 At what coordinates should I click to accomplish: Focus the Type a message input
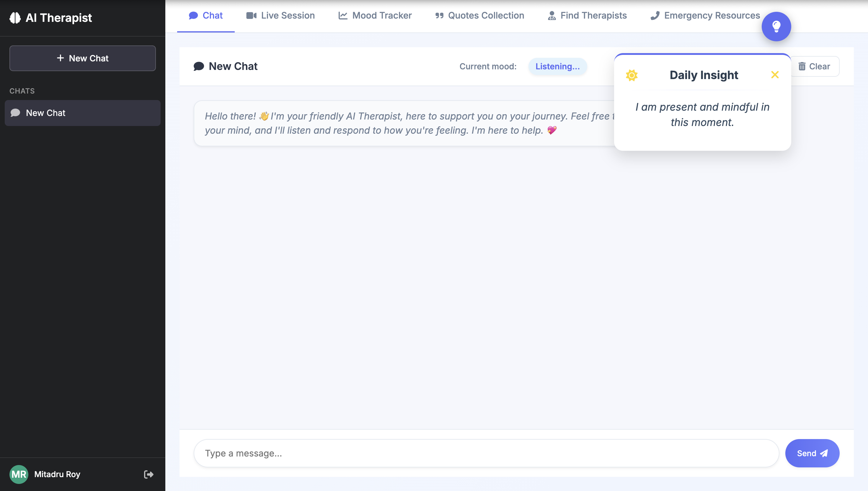pos(486,453)
